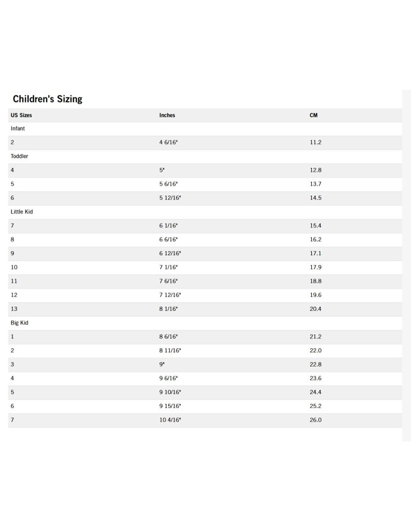Screen dimensions: 411x532
Task: Select the Little Kid section label
Action: (22, 211)
